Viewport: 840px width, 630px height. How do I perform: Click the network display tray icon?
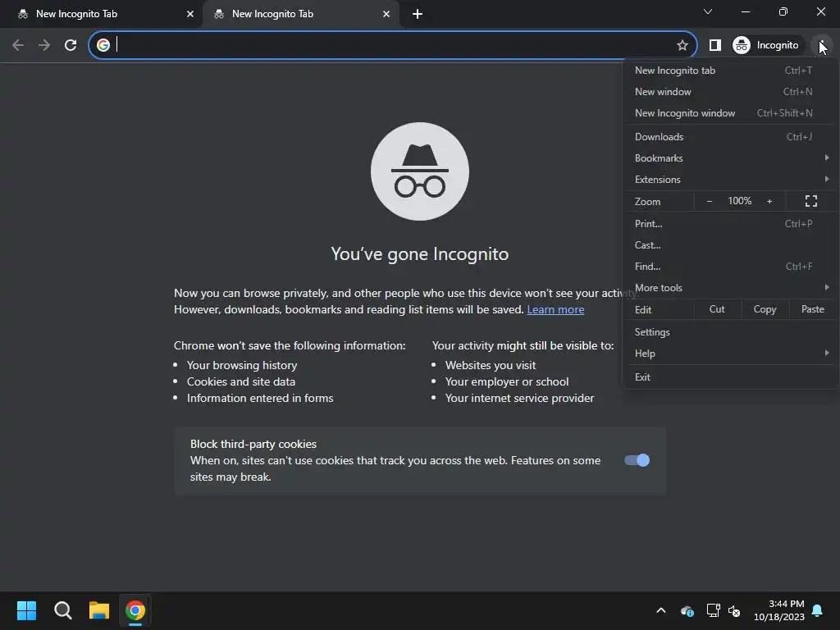tap(713, 610)
